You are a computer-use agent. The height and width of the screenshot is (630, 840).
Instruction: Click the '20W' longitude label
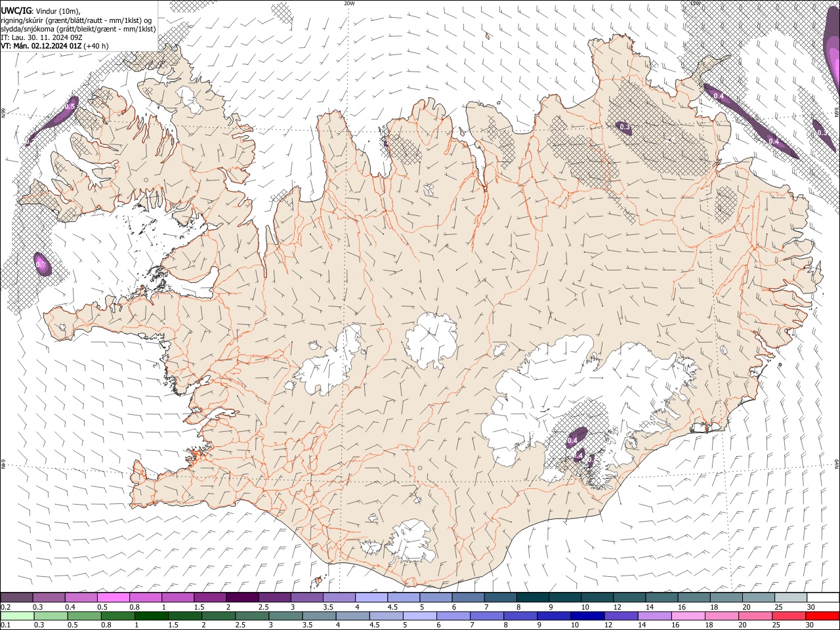click(349, 3)
